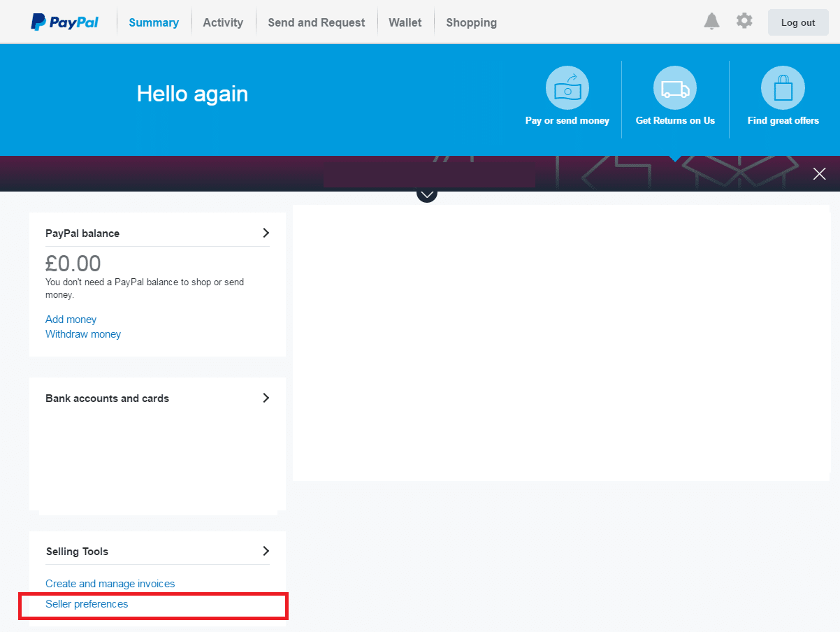Click the Get Returns on Us truck icon

[x=674, y=88]
